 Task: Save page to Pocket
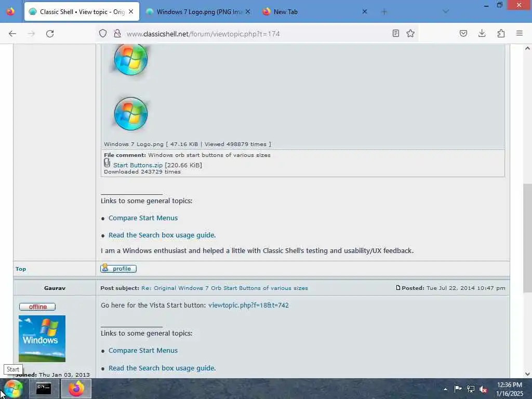click(x=463, y=33)
